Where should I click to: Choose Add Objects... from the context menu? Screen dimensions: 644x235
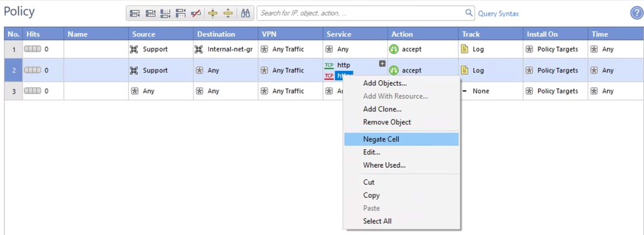pyautogui.click(x=385, y=83)
